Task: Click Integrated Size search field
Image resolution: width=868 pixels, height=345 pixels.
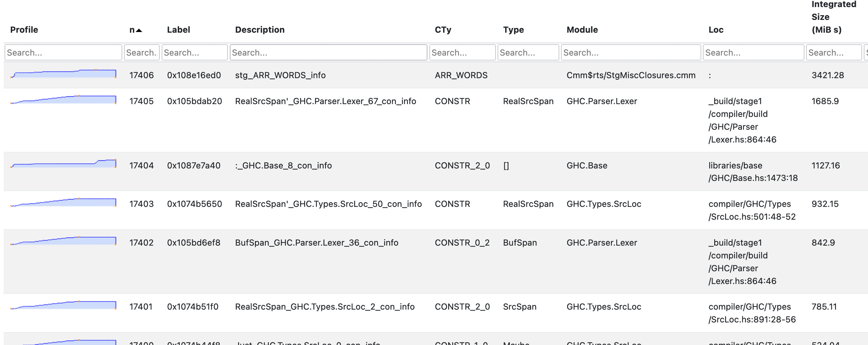Action: pos(833,53)
